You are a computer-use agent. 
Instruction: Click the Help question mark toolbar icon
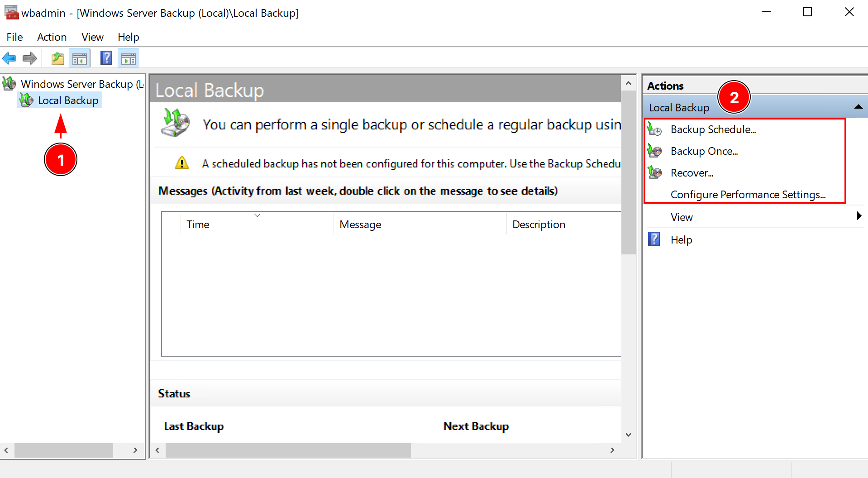(x=106, y=58)
